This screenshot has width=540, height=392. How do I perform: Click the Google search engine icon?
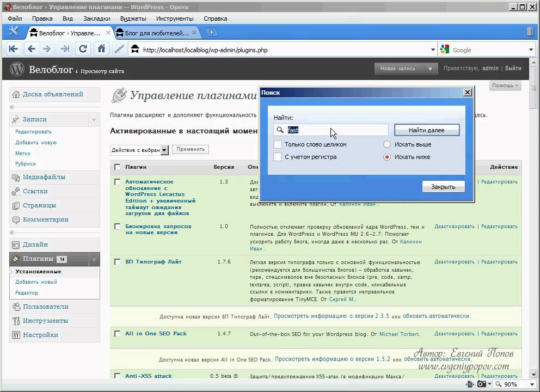coord(445,50)
